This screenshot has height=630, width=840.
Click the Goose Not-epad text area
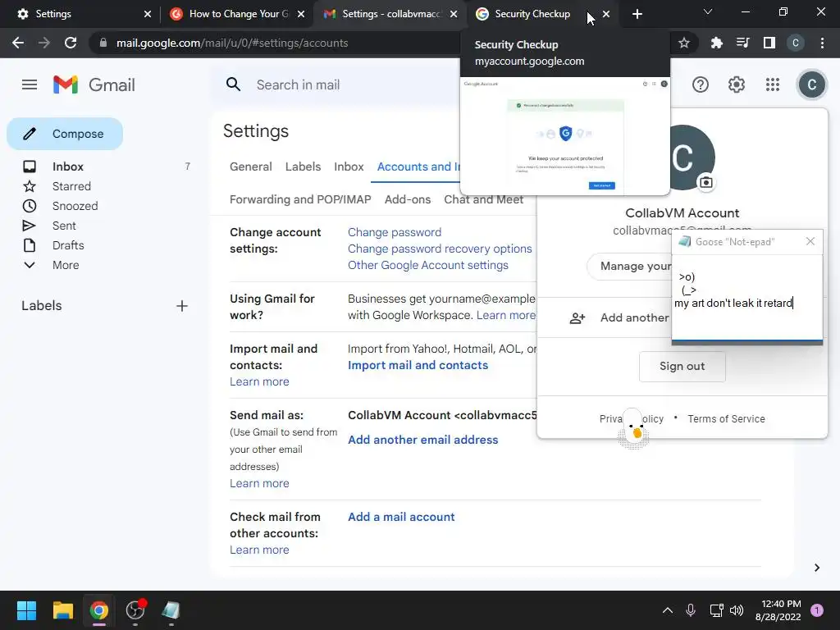click(746, 297)
